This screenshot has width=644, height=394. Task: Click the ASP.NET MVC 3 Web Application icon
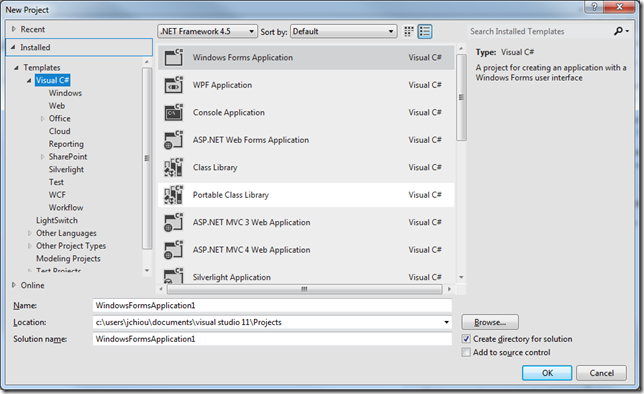pos(174,223)
